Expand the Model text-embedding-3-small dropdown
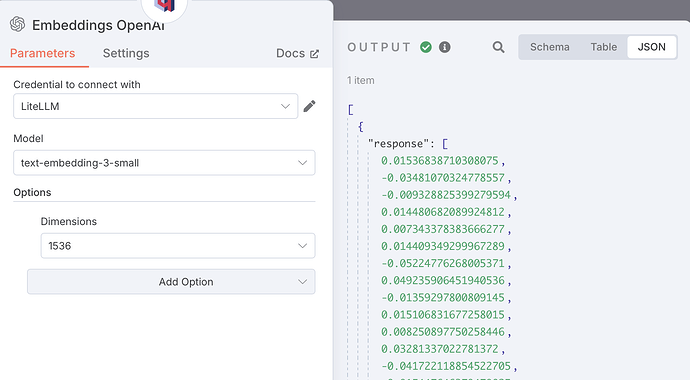Screen dimensions: 690x380 [x=164, y=163]
